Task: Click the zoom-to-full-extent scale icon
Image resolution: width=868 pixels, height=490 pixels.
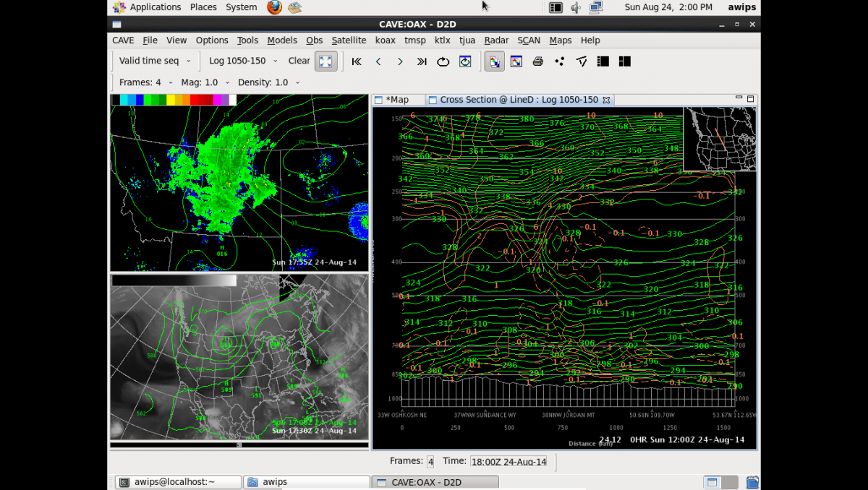Action: 326,61
